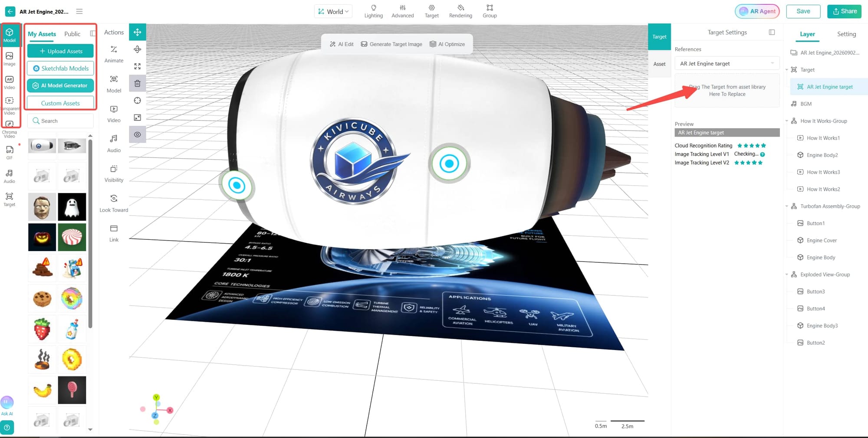868x438 pixels.
Task: Toggle the eye visibility tool
Action: 138,134
